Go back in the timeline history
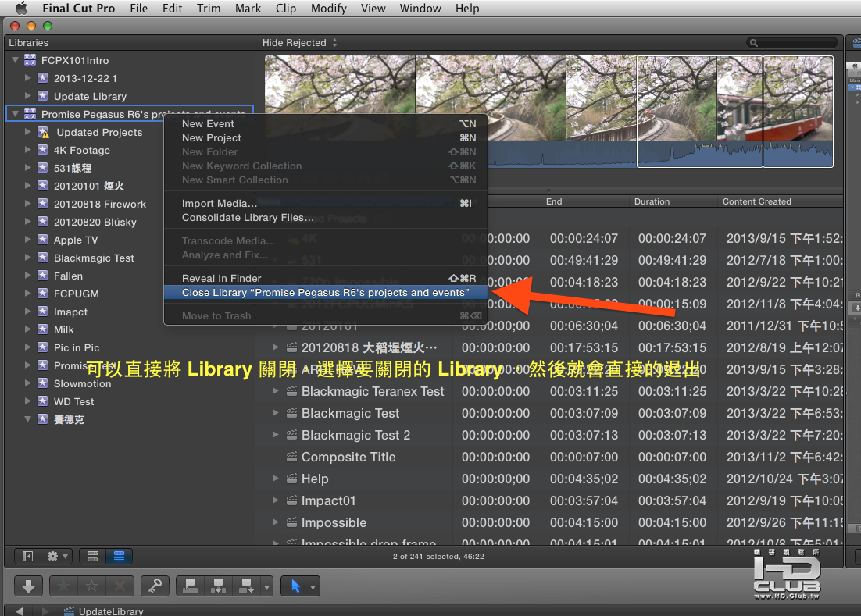 coord(20,611)
